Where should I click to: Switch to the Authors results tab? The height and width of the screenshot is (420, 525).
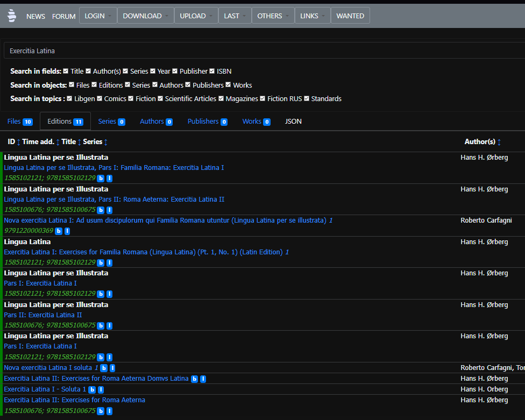pos(157,122)
